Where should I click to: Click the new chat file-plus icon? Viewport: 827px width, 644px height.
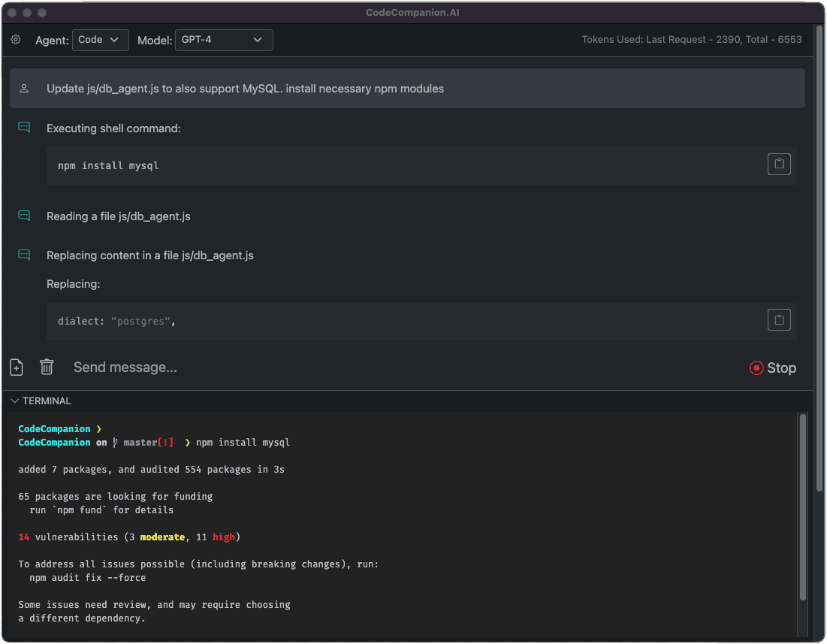coord(17,367)
